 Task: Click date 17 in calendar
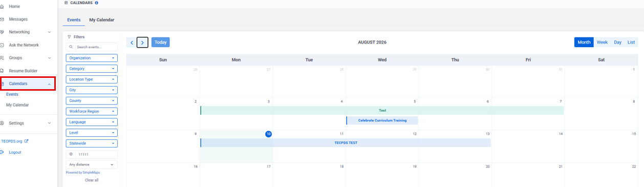[269, 167]
